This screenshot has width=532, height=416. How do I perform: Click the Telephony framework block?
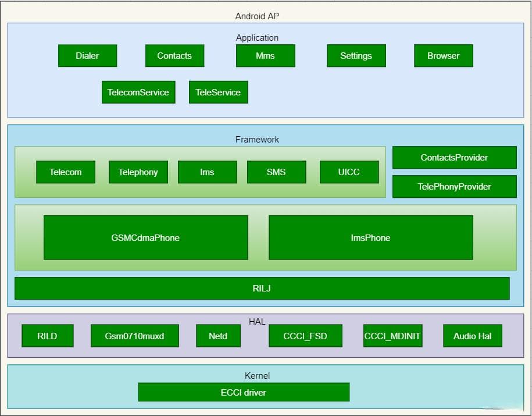[x=138, y=172]
